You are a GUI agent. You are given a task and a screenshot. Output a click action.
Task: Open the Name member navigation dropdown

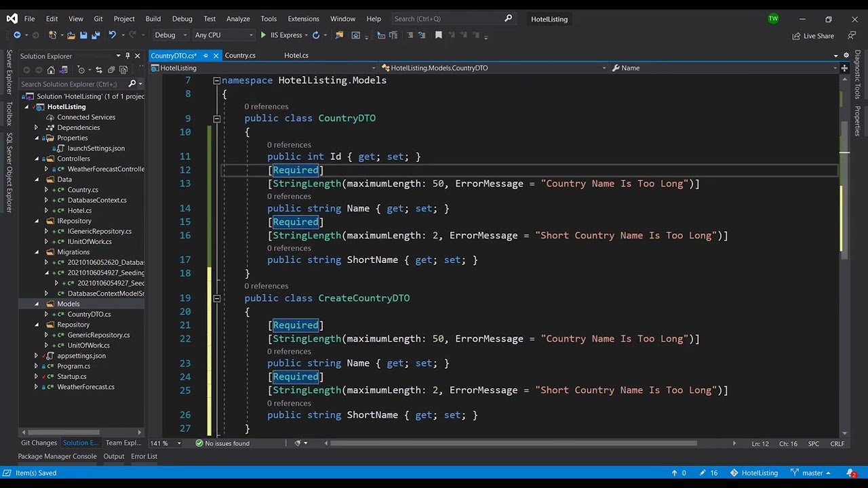pyautogui.click(x=724, y=68)
